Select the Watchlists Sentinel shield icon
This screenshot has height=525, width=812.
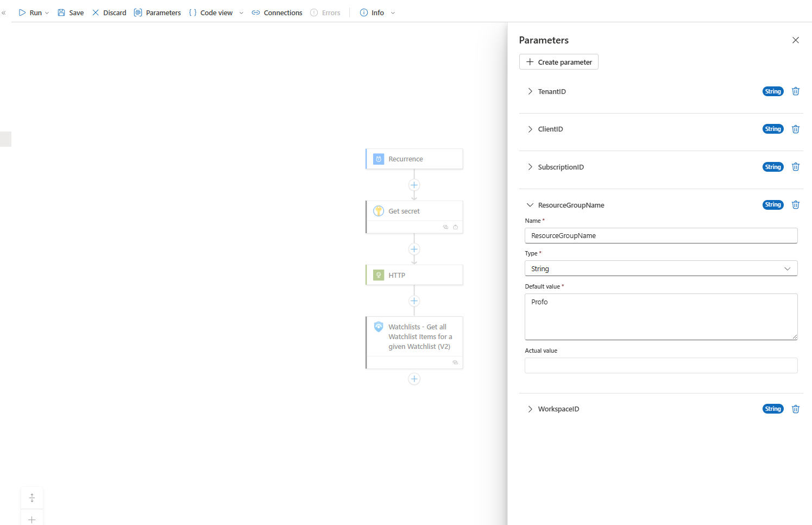tap(379, 327)
